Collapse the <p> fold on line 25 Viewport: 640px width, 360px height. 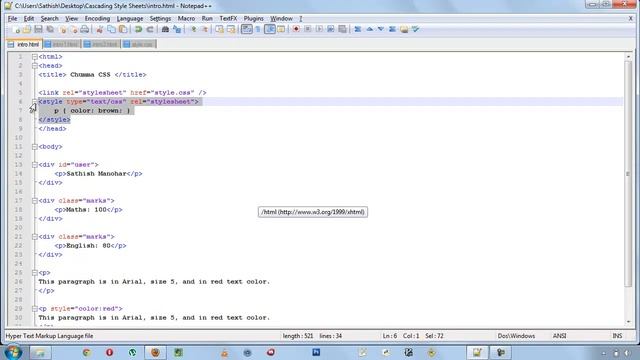[x=35, y=273]
